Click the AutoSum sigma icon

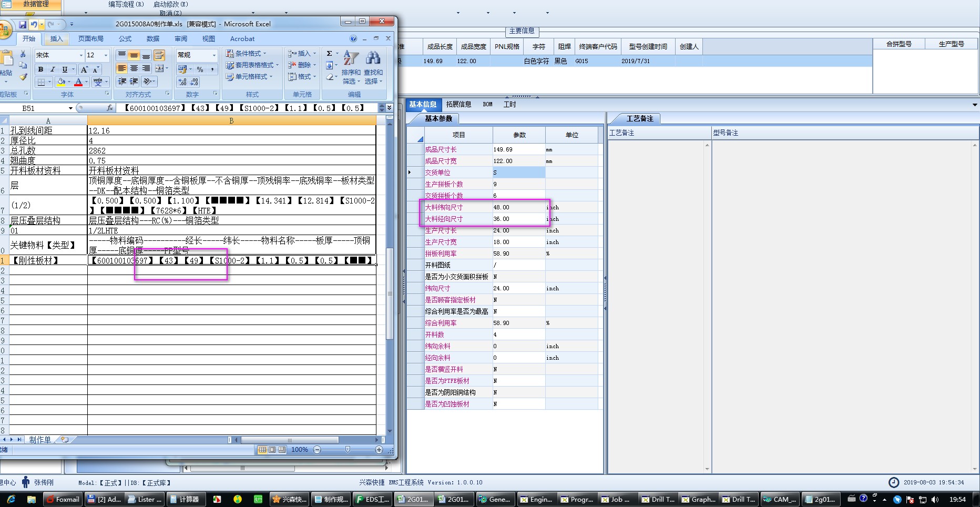pos(329,54)
